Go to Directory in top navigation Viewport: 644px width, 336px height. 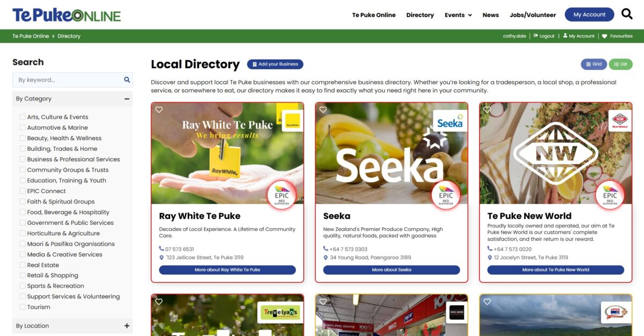(420, 15)
